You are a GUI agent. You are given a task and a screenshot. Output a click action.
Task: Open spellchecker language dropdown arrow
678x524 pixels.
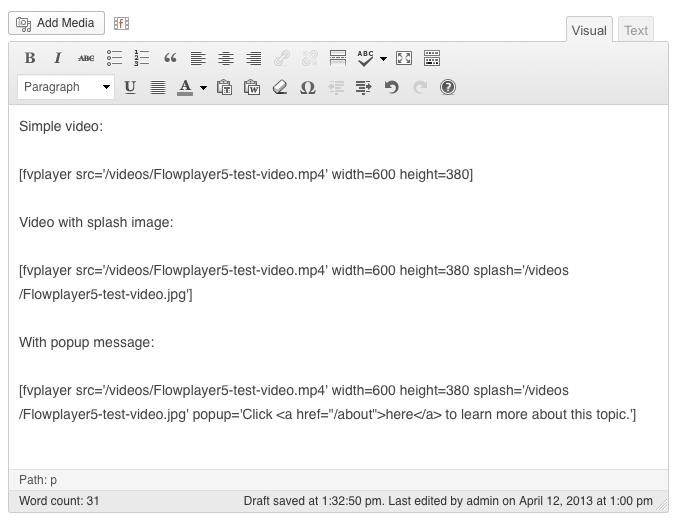(x=383, y=58)
